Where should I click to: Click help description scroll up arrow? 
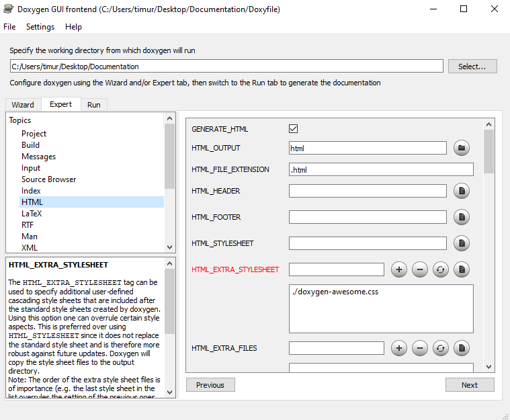pos(169,263)
